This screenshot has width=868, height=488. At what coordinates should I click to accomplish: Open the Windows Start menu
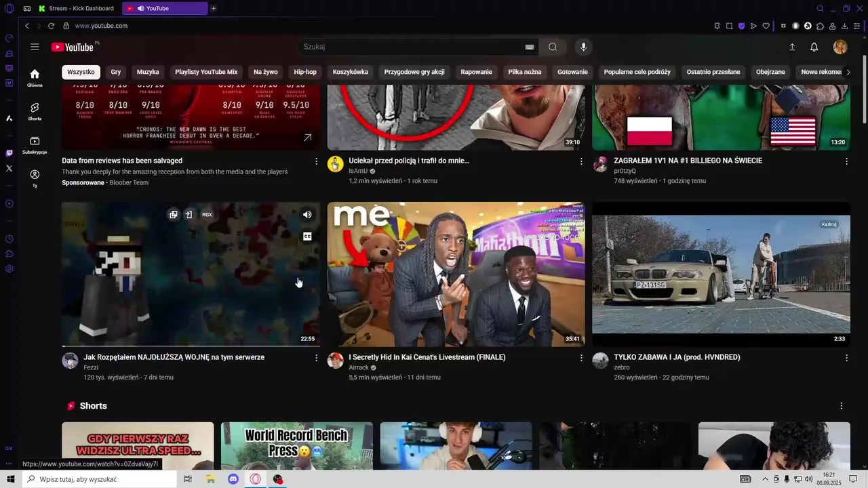point(11,479)
